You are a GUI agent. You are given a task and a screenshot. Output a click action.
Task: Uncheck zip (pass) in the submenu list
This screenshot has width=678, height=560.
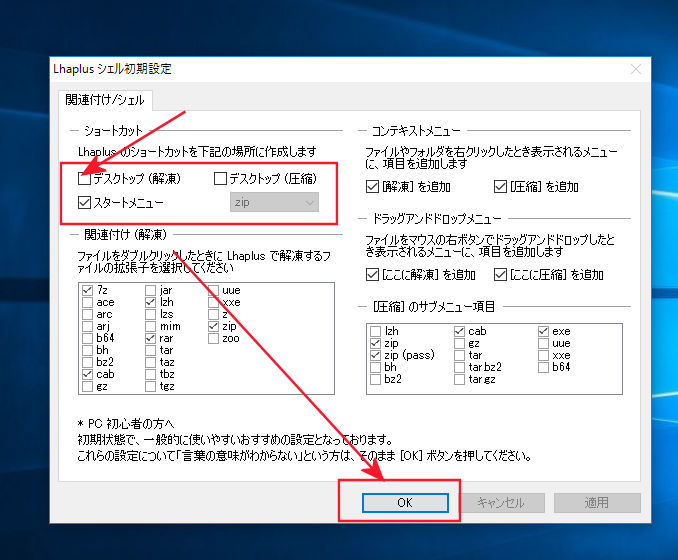(x=375, y=355)
